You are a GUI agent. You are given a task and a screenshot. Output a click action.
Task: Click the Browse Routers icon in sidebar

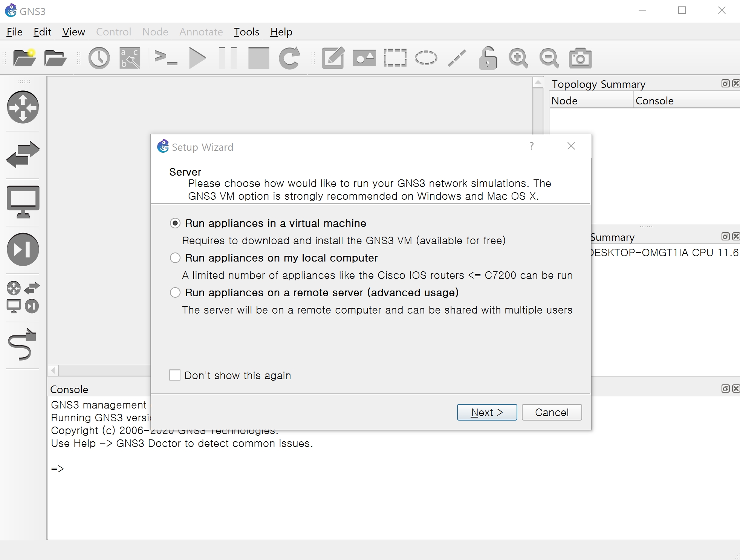23,107
